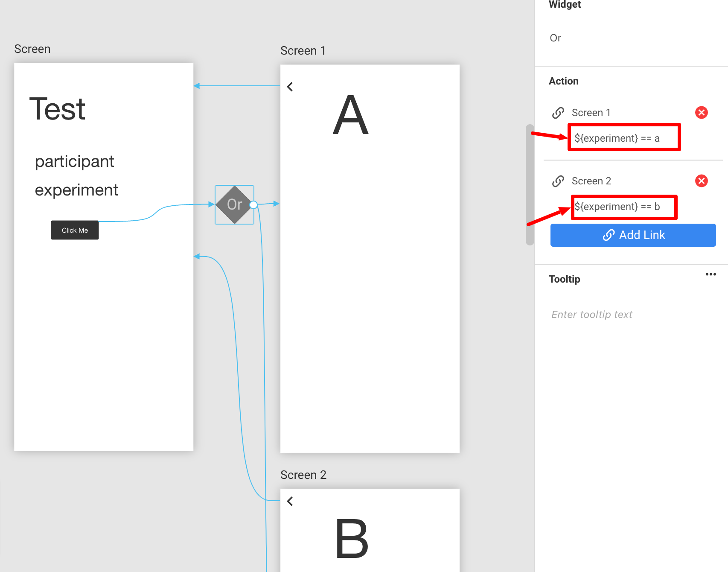The image size is (728, 572).
Task: Select the Or diamond widget on canvas
Action: (x=234, y=204)
